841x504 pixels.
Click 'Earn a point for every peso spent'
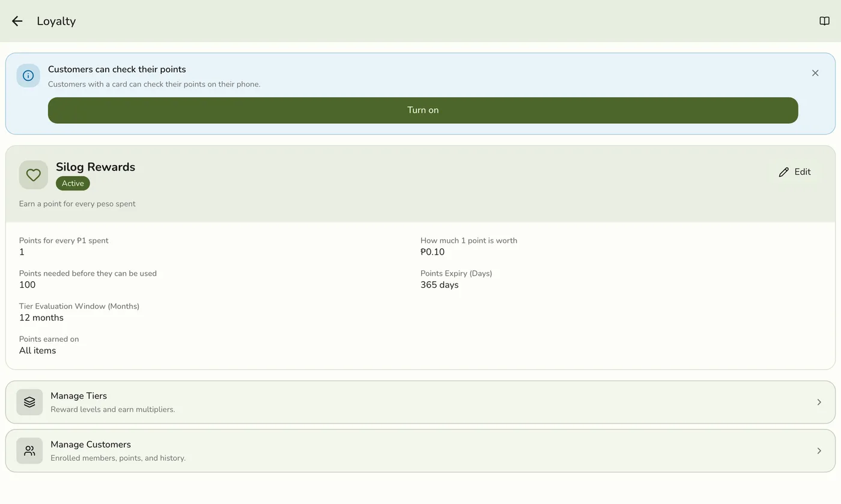[77, 204]
